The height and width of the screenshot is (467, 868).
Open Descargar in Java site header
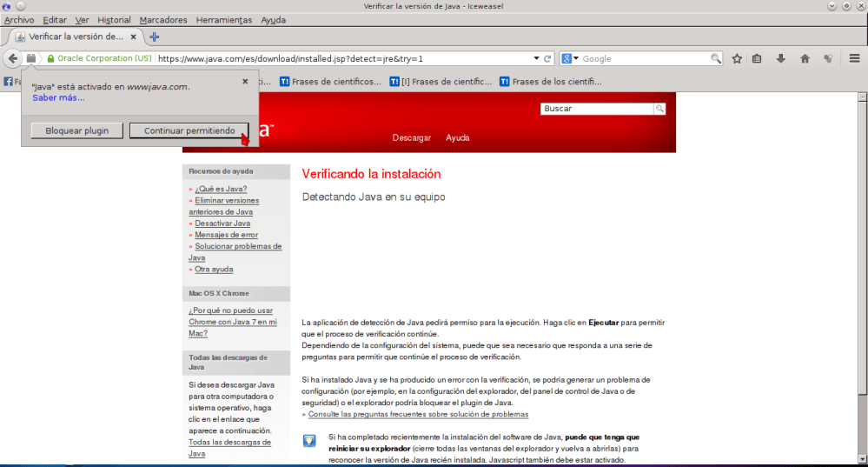(x=411, y=138)
